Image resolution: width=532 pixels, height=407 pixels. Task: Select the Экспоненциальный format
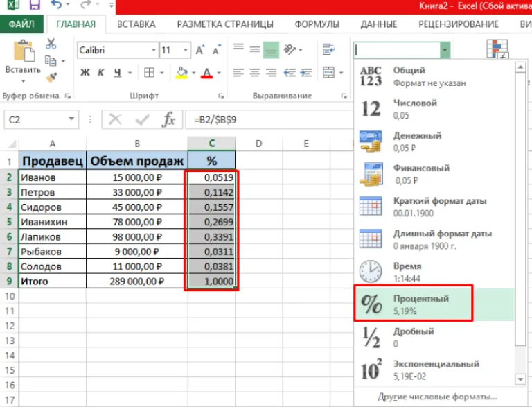(x=434, y=370)
